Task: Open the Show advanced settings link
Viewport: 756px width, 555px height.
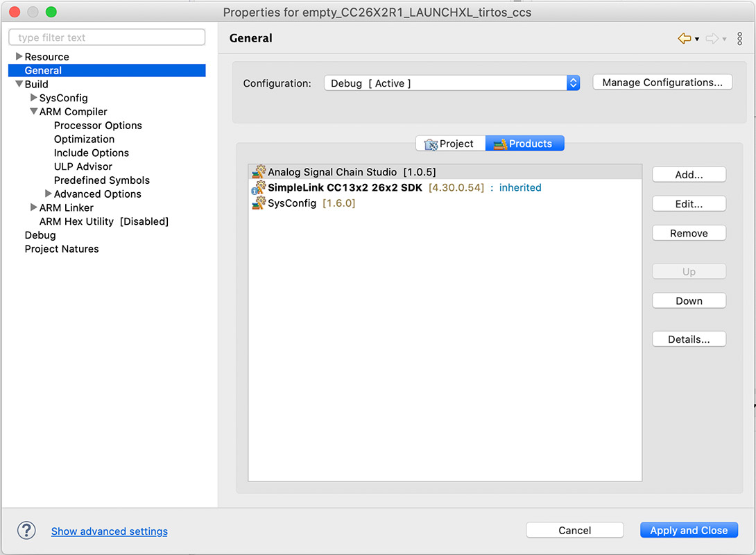Action: (110, 531)
